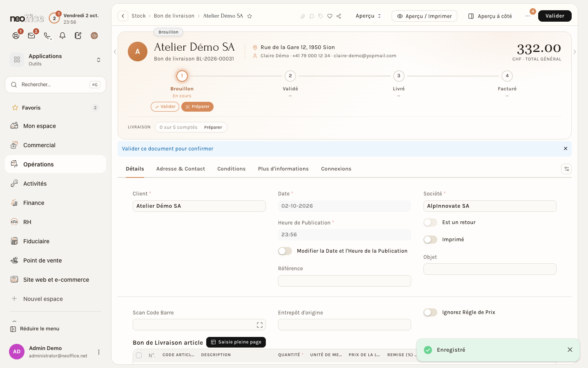Toggle the Imprimé switch

(x=430, y=240)
